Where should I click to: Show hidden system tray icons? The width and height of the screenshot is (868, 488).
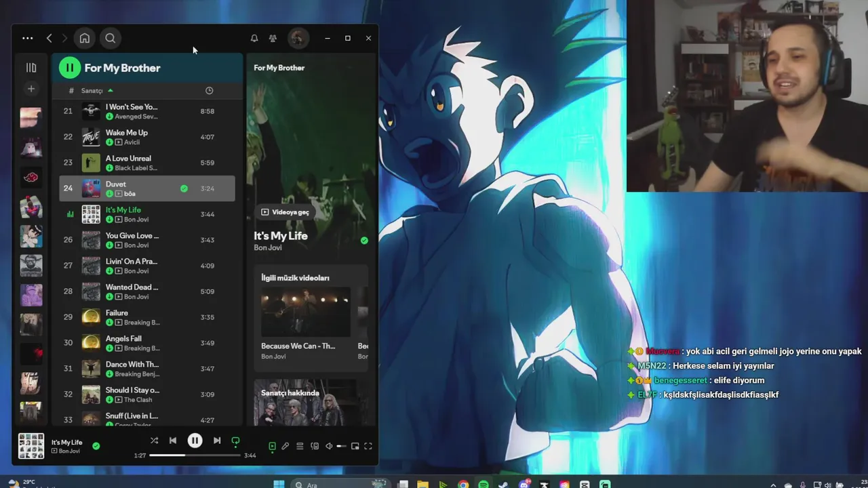774,485
